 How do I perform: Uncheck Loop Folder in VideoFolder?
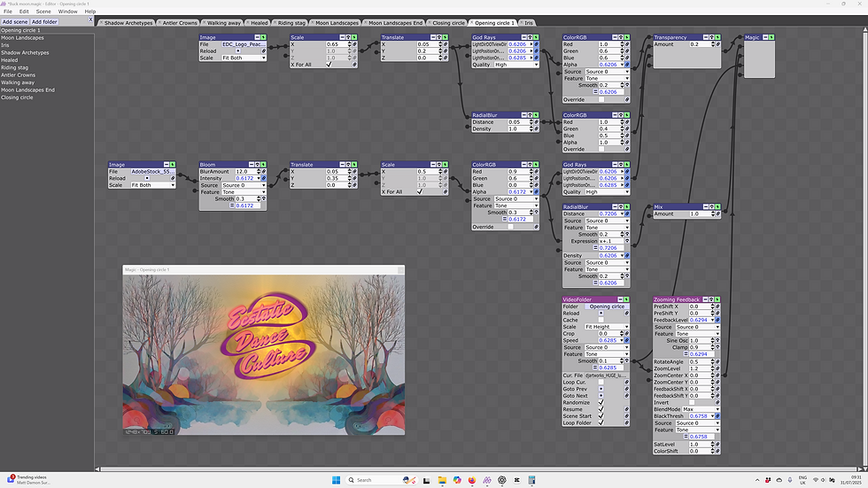[601, 422]
